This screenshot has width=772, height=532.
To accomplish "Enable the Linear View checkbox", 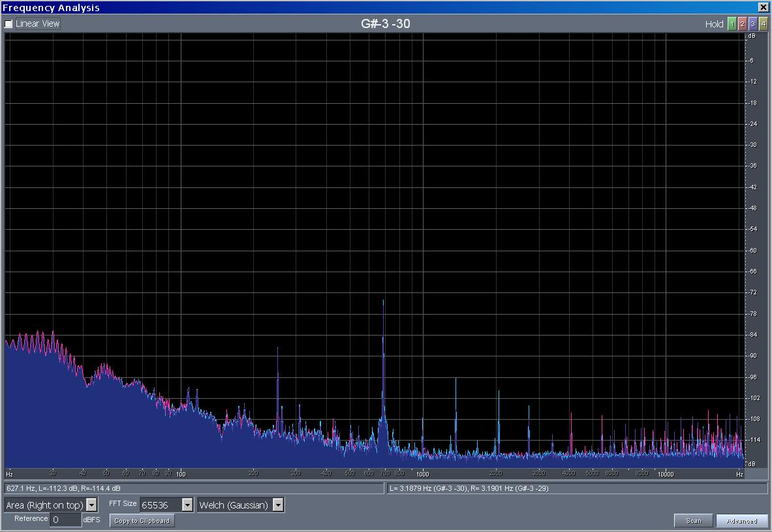I will [x=8, y=23].
